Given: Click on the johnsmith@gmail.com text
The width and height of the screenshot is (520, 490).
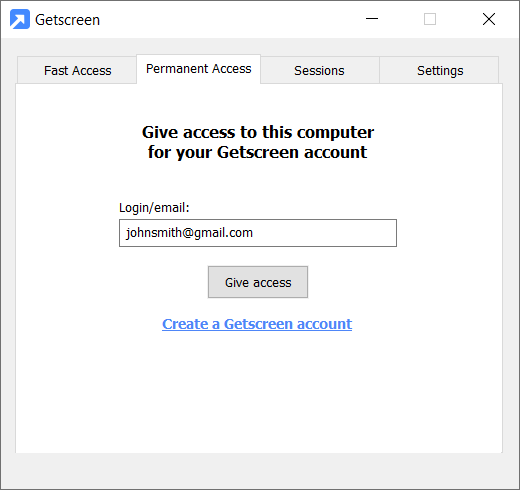Looking at the screenshot, I should click(189, 233).
